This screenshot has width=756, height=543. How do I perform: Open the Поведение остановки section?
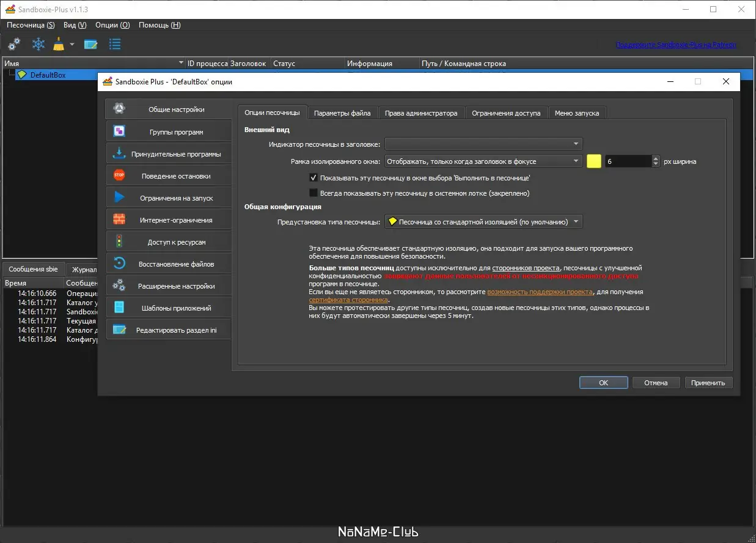[x=169, y=175]
